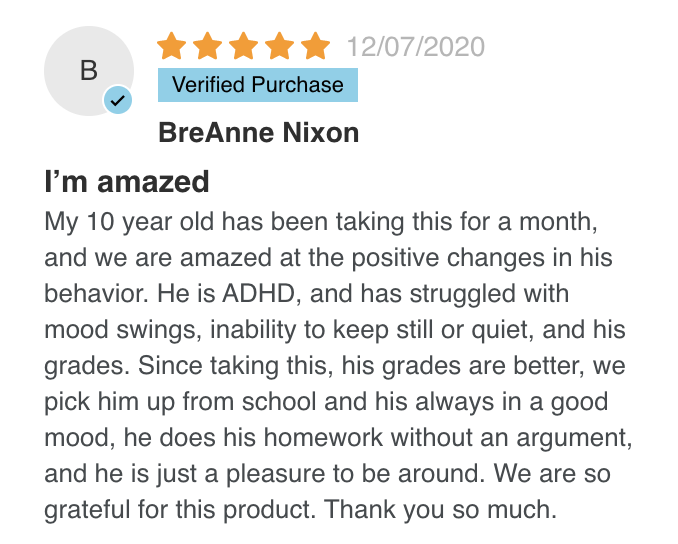Open the reviewer avatar circle with B
This screenshot has height=544, width=678.
coord(89,71)
